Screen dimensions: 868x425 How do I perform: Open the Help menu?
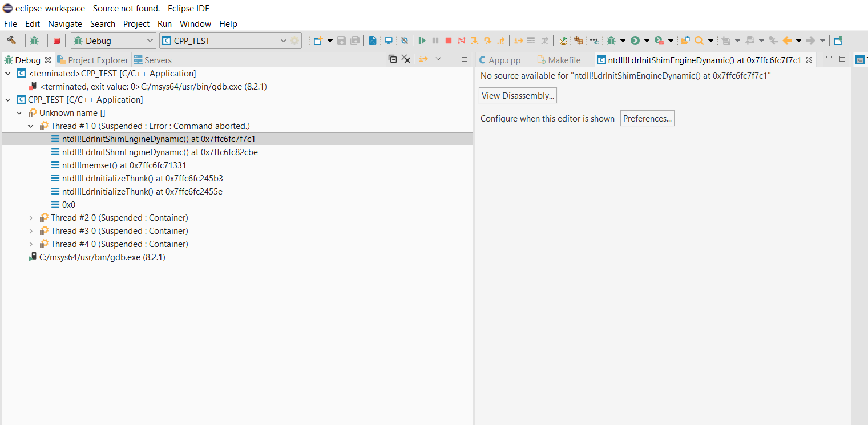coord(228,23)
